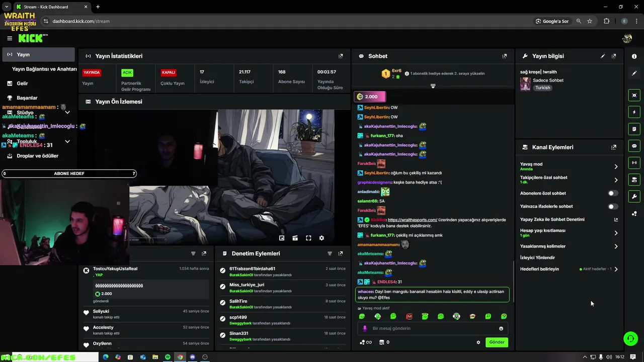
Task: Click the pink 2.000 Kicks badge in chat
Action: (x=370, y=97)
